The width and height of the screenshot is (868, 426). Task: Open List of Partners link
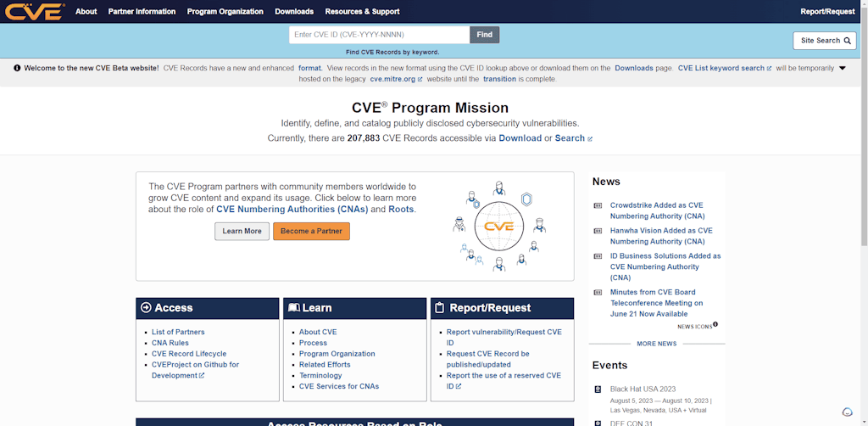[178, 332]
